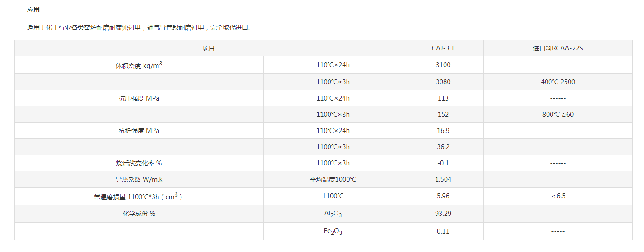Click the 1100℃×3h cell in 烧后线变化率 row
644x252 pixels.
[333, 163]
